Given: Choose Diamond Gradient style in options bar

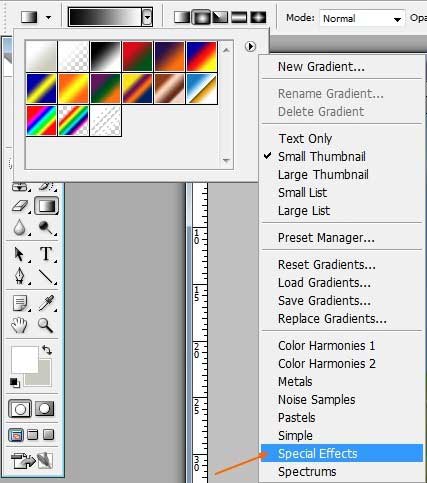Looking at the screenshot, I should click(x=258, y=17).
